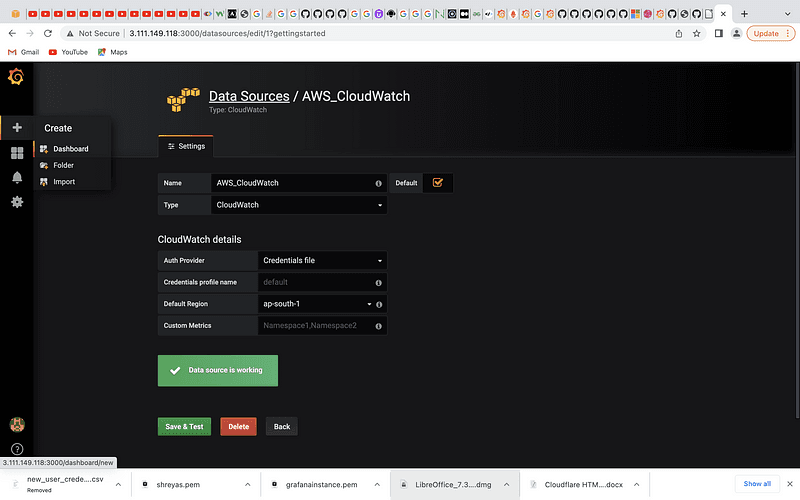Click the Save & Test button
Image resolution: width=800 pixels, height=500 pixels.
tap(184, 427)
